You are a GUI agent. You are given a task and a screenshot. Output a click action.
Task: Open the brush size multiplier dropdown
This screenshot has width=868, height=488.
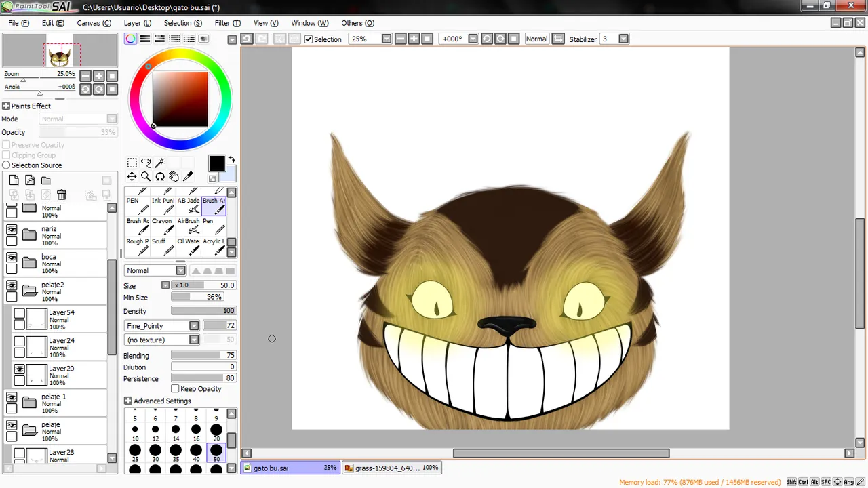point(165,285)
